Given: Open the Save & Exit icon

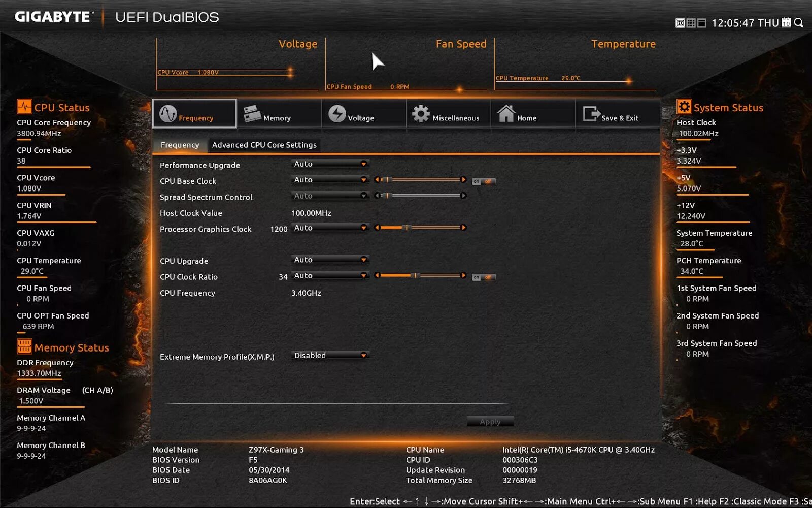Looking at the screenshot, I should pos(591,114).
